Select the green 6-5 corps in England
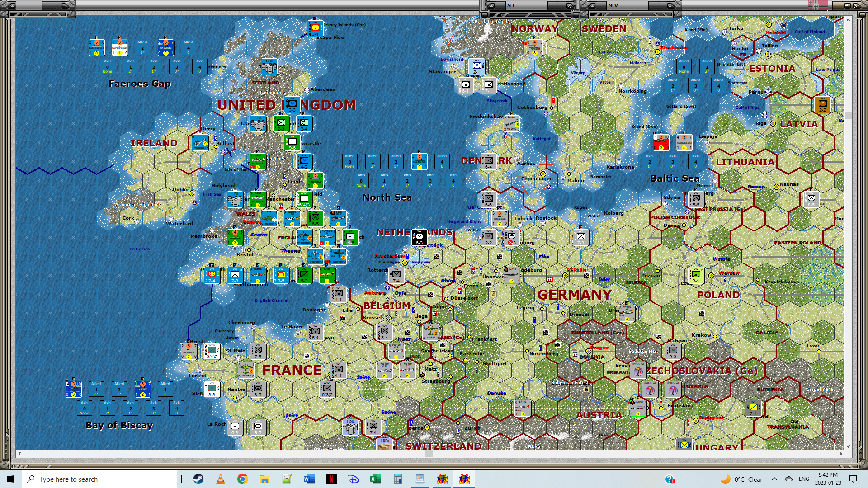The width and height of the screenshot is (868, 488). [x=315, y=218]
